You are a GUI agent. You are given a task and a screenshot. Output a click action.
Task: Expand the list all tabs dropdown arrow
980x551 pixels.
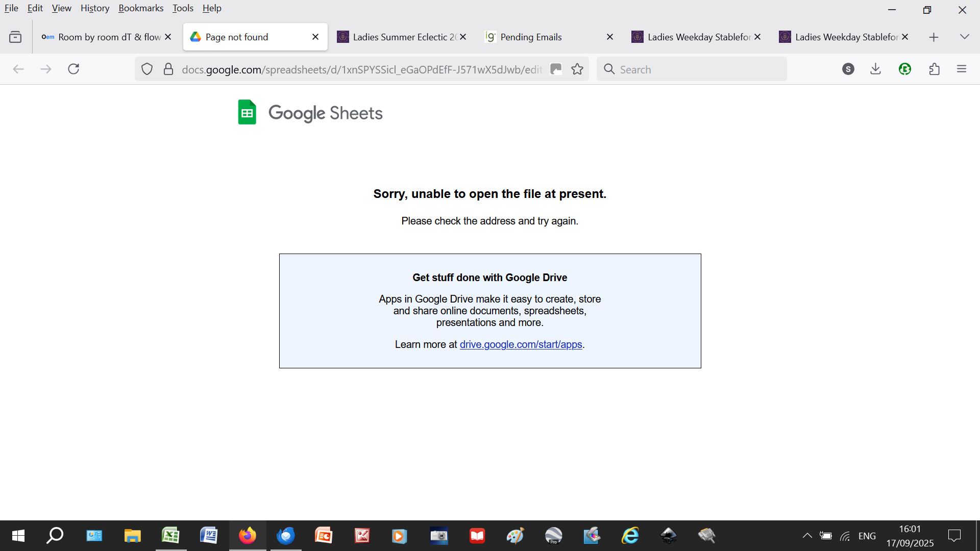click(x=964, y=37)
